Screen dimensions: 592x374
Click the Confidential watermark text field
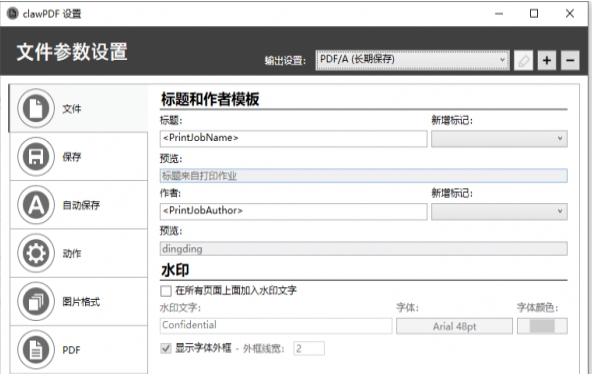pyautogui.click(x=276, y=326)
